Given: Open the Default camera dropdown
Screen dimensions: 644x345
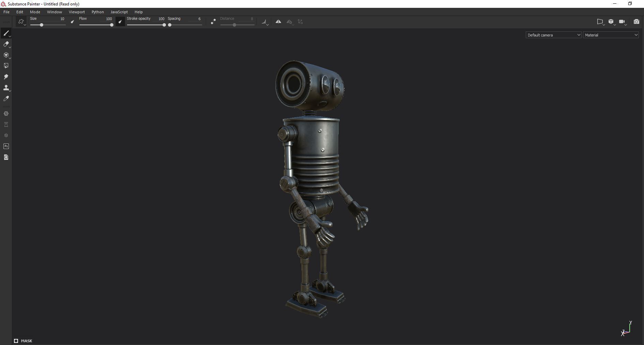Looking at the screenshot, I should (x=553, y=35).
